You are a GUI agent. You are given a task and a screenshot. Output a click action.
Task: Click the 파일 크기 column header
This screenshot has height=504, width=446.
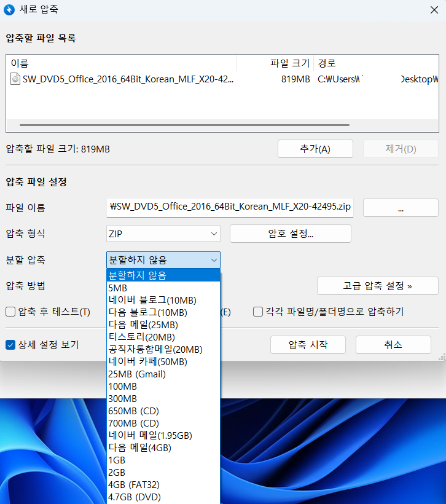point(275,63)
